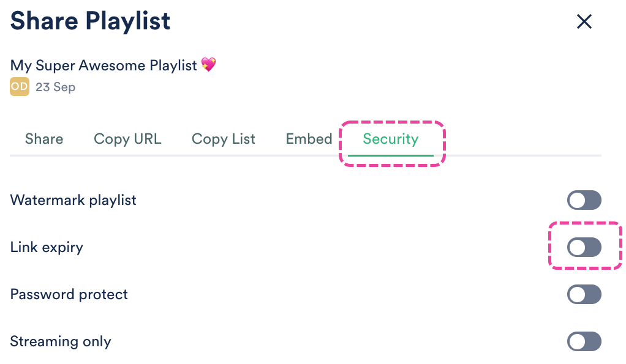Click the Share Playlist heading
Image resolution: width=626 pixels, height=364 pixels.
click(91, 21)
